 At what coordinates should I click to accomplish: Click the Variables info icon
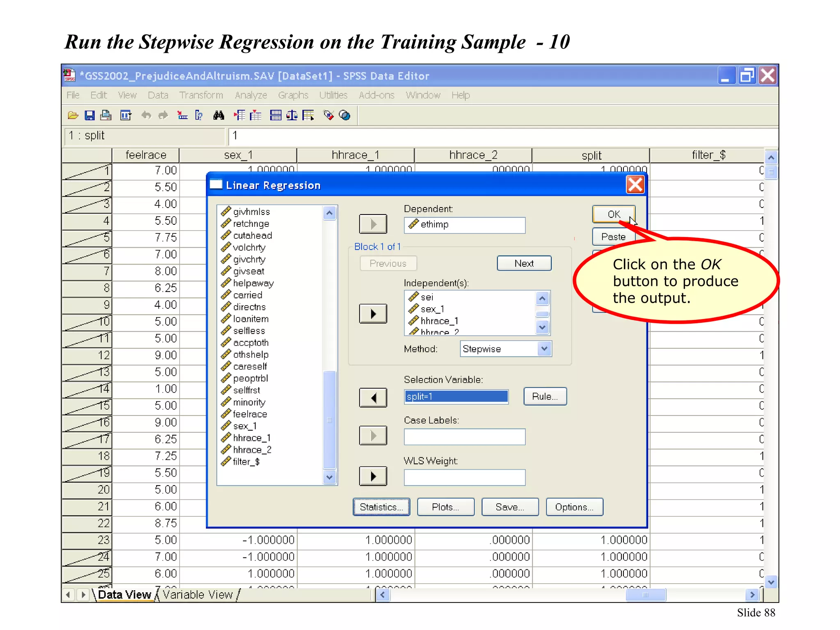coord(199,116)
